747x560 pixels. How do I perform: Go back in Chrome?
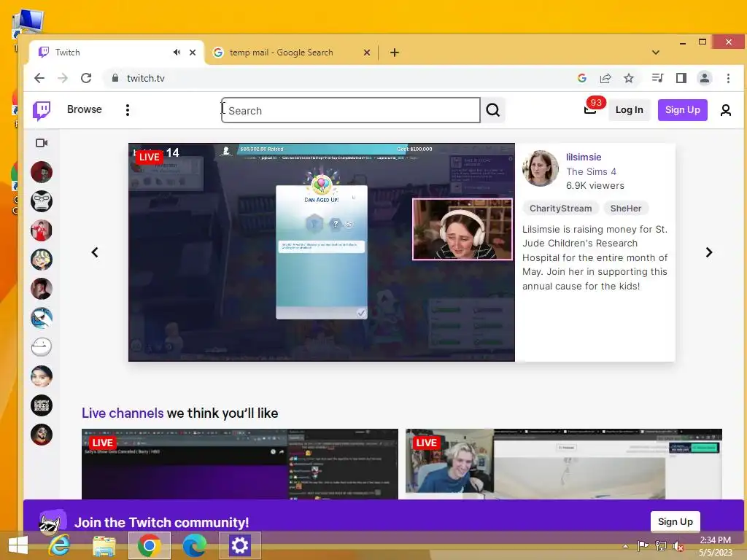coord(39,78)
